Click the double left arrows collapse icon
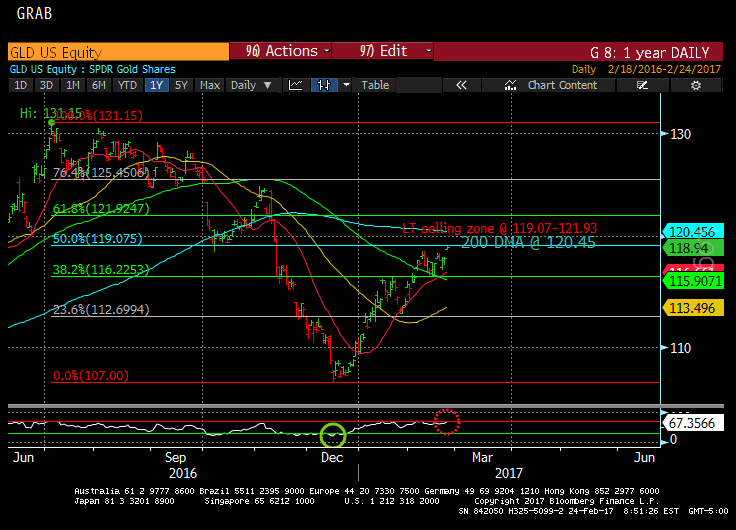The height and width of the screenshot is (530, 736). point(461,85)
